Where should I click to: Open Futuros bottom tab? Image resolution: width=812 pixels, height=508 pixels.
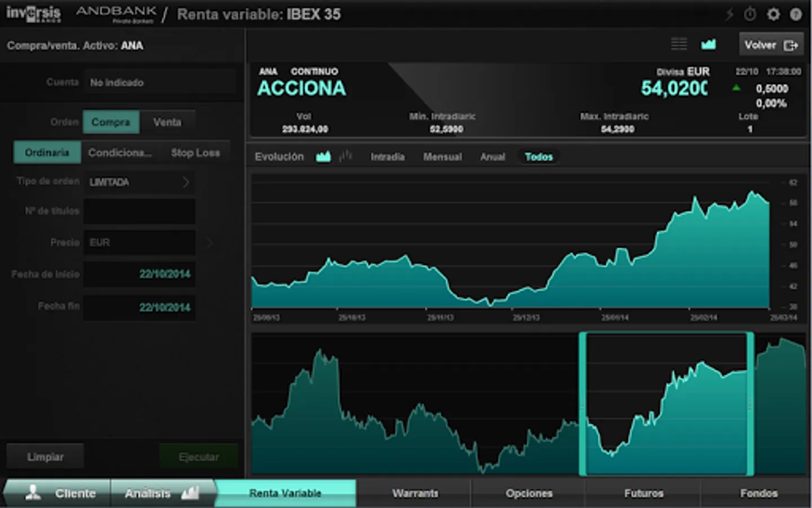(643, 493)
